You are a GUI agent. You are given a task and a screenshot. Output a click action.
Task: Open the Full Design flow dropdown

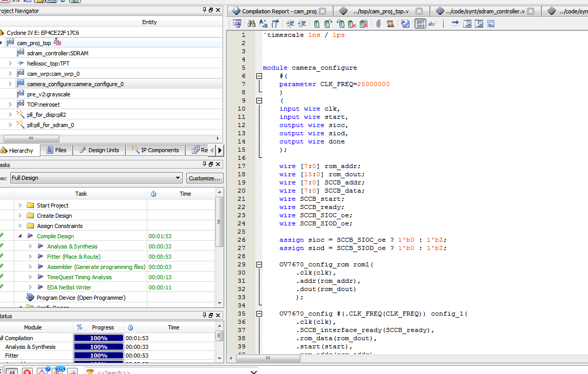click(x=178, y=178)
